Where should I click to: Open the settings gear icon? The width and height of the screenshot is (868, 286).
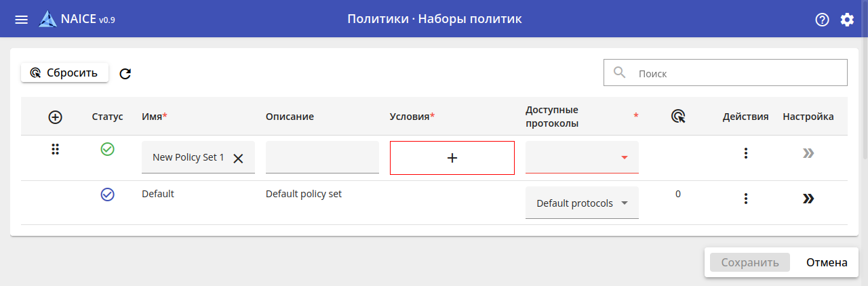[x=847, y=20]
